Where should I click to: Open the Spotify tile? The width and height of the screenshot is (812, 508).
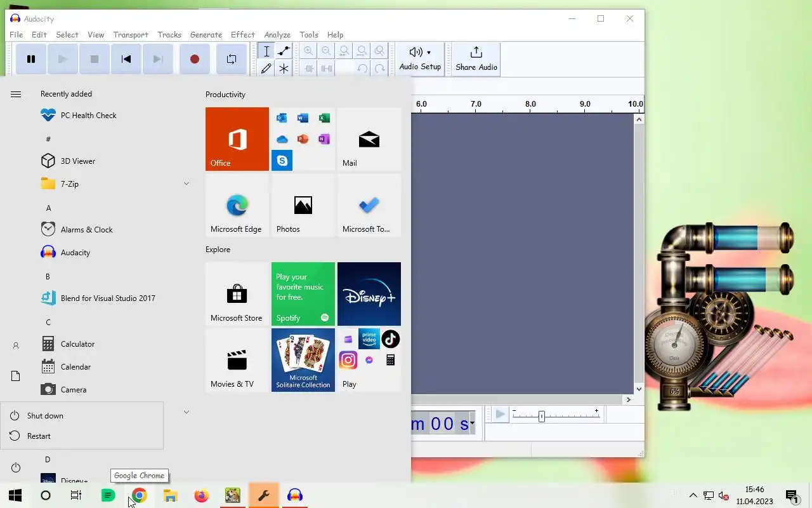tap(303, 294)
